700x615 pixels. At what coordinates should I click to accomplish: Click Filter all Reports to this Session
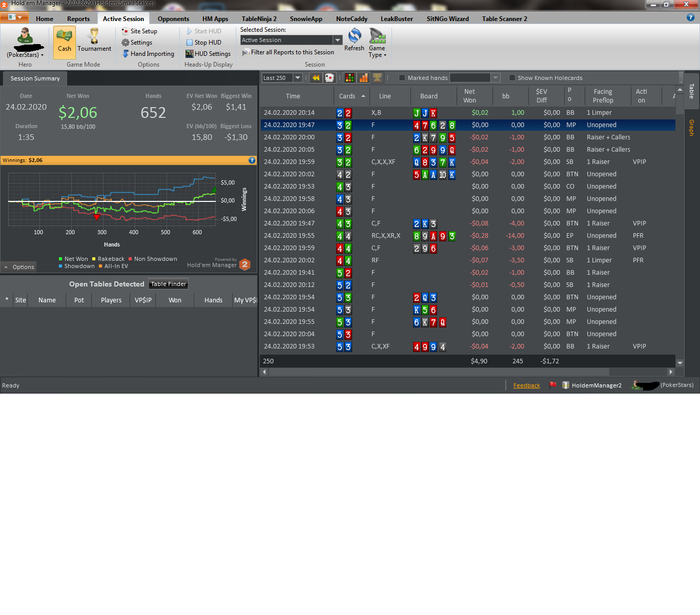288,52
